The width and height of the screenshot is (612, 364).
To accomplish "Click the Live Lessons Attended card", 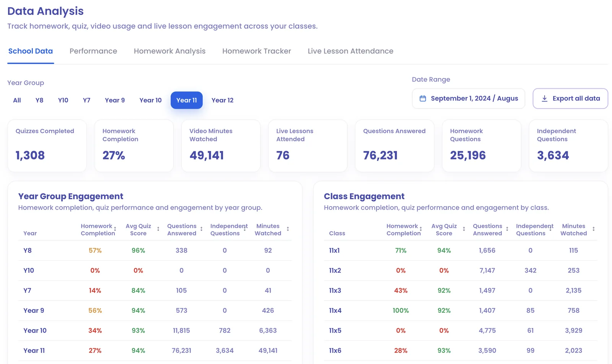I will (308, 146).
